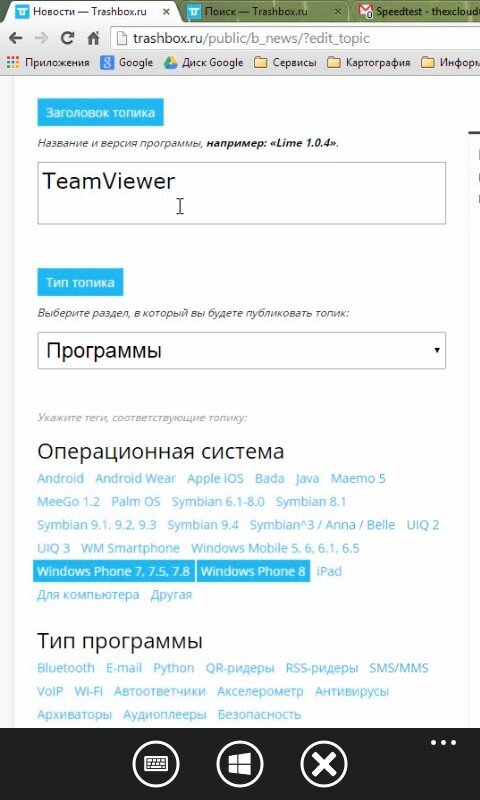This screenshot has width=480, height=800.
Task: Open the Программы section dropdown
Action: tap(241, 351)
